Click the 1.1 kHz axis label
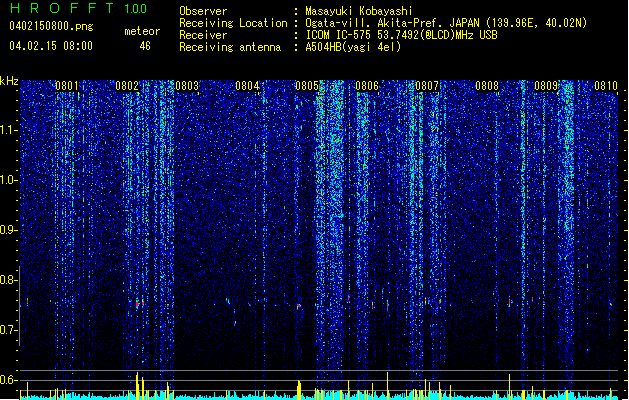Image resolution: width=629 pixels, height=400 pixels. coord(8,130)
